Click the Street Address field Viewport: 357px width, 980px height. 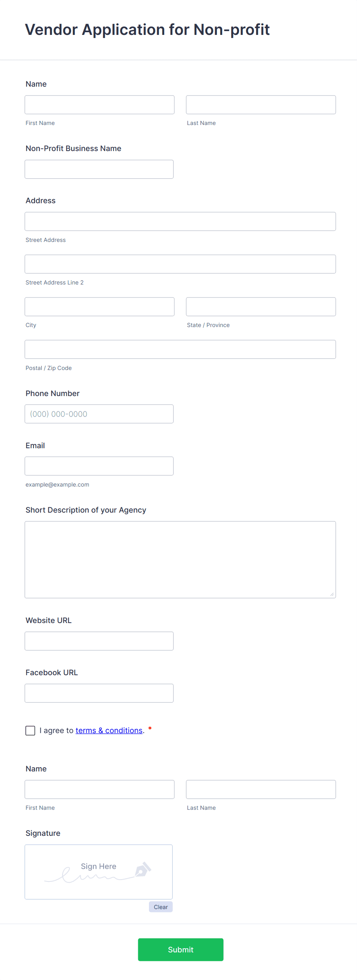click(x=180, y=221)
